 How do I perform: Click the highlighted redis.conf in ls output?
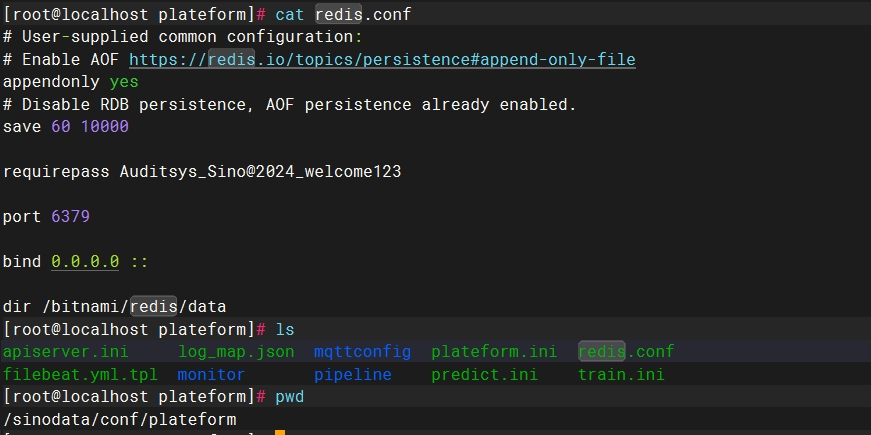(626, 351)
